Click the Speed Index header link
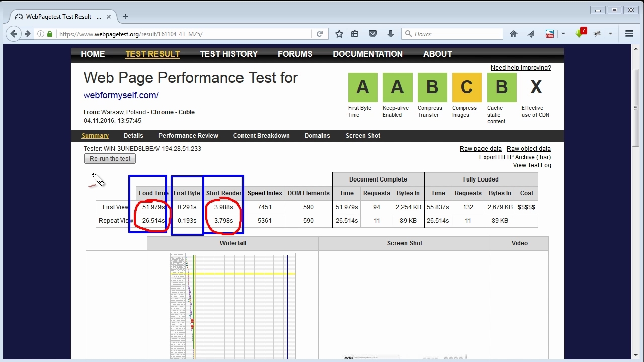 pyautogui.click(x=265, y=193)
